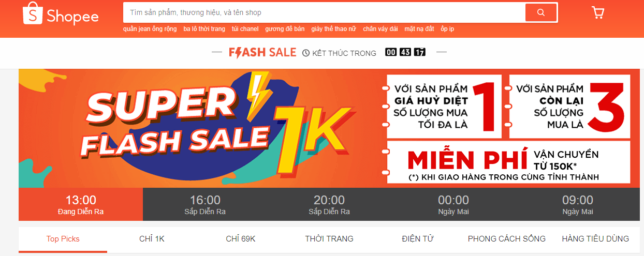644x256 pixels.
Task: Click the 'quần jean ống rộng' suggestion
Action: (x=150, y=29)
